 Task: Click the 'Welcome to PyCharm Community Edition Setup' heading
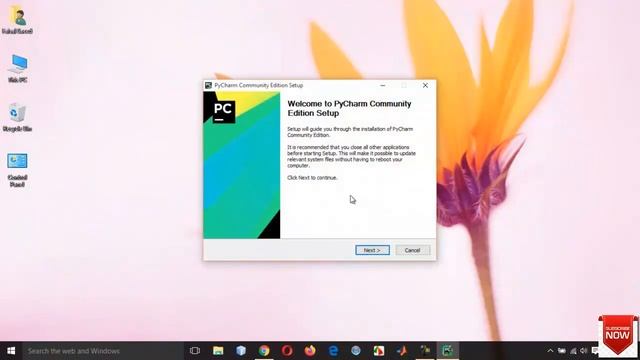pyautogui.click(x=349, y=109)
